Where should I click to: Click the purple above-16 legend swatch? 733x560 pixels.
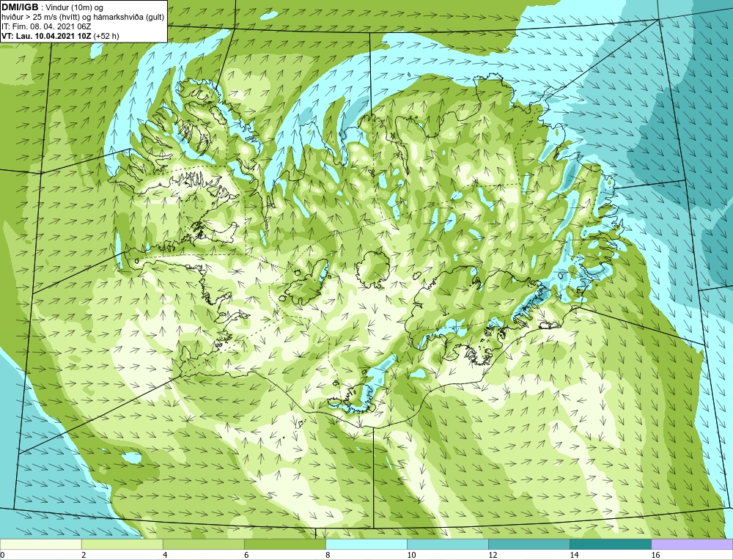point(692,544)
